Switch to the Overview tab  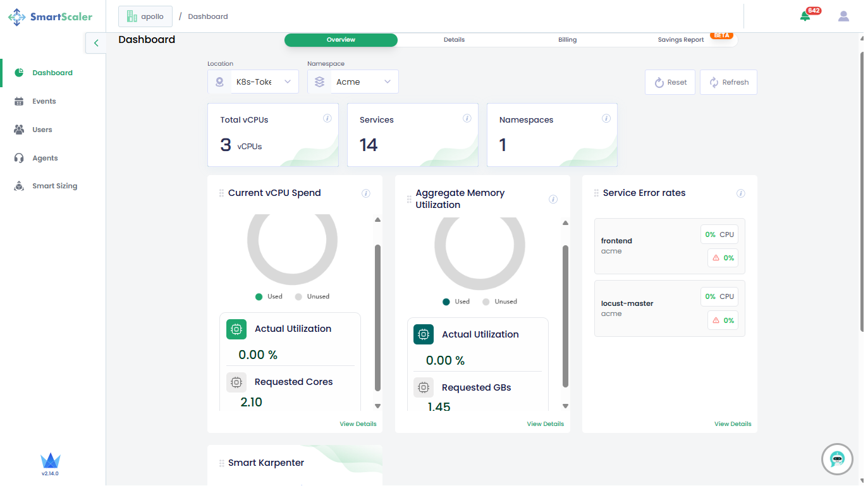[341, 40]
